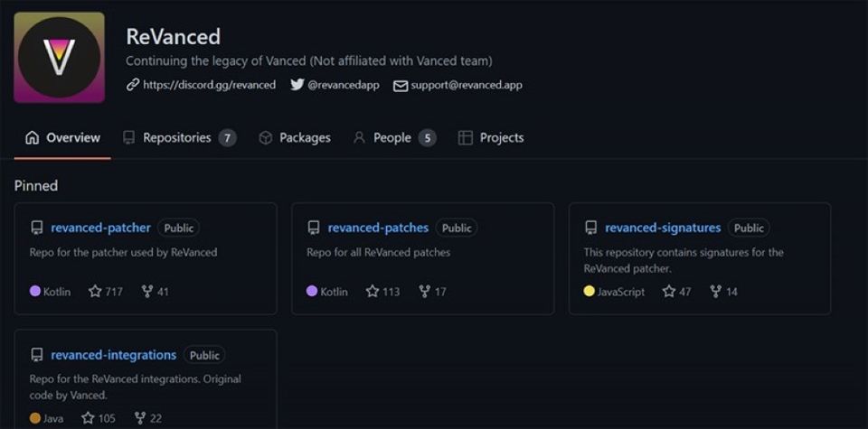Screen dimensions: 868x429
Task: Switch to the Overview tab
Action: pos(62,138)
